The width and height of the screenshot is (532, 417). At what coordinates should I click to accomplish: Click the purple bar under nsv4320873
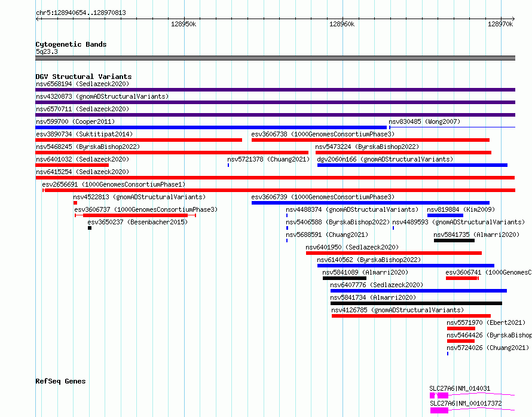click(275, 102)
